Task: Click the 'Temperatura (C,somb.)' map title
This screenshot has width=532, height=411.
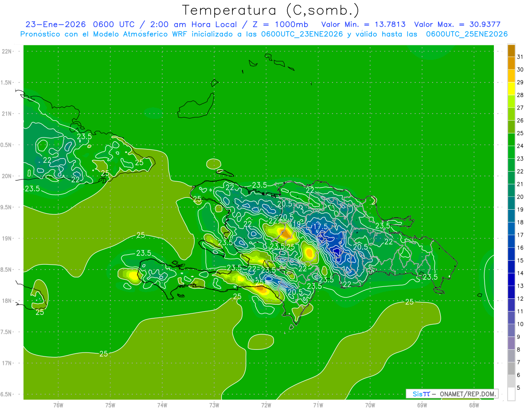Action: coord(271,10)
